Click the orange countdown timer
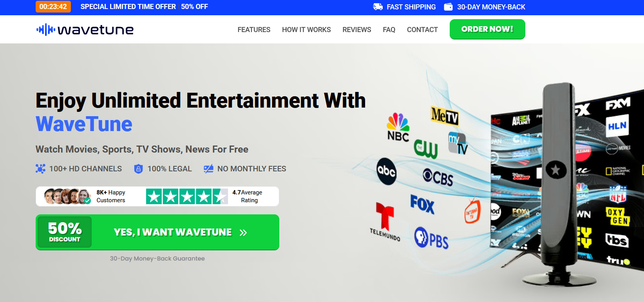Viewport: 644px width, 302px height. pyautogui.click(x=53, y=7)
